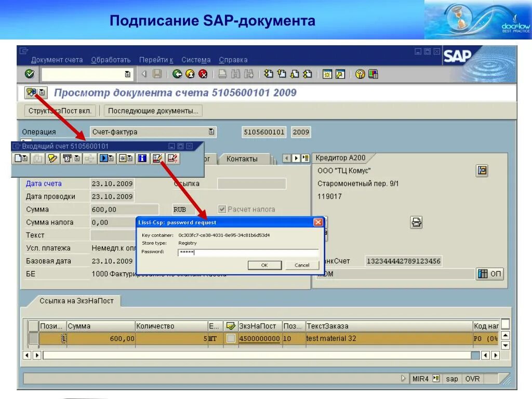Open the Система menu
532x399 pixels.
(196, 60)
